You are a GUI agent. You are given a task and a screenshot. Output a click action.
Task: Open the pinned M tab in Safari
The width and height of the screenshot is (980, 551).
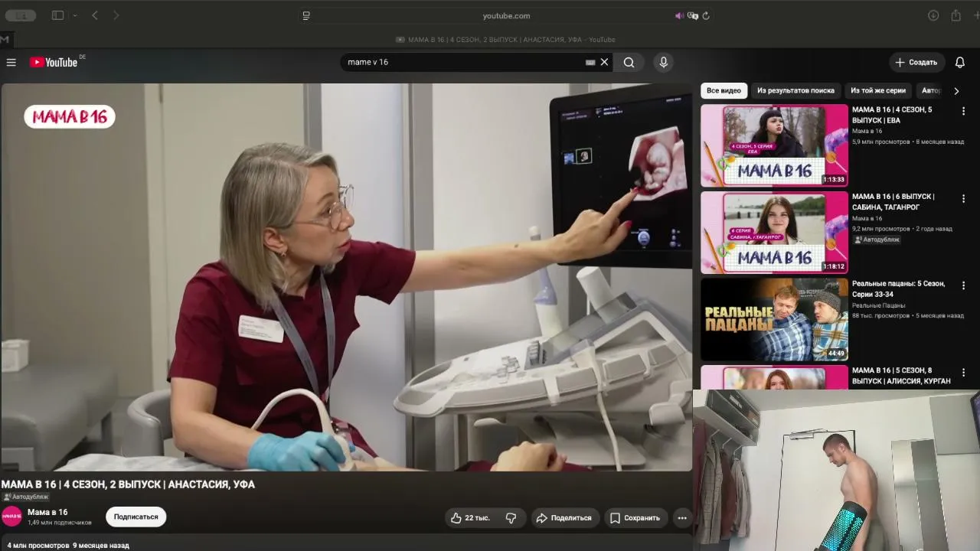point(5,39)
